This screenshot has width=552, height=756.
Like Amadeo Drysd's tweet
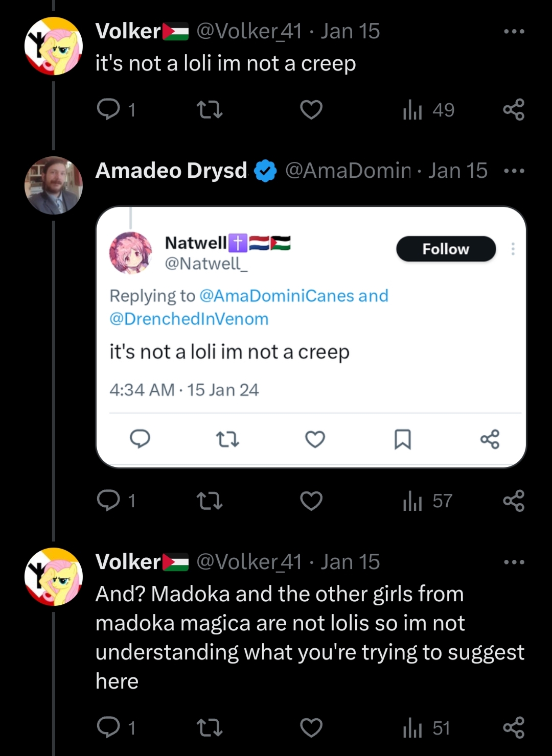(311, 501)
